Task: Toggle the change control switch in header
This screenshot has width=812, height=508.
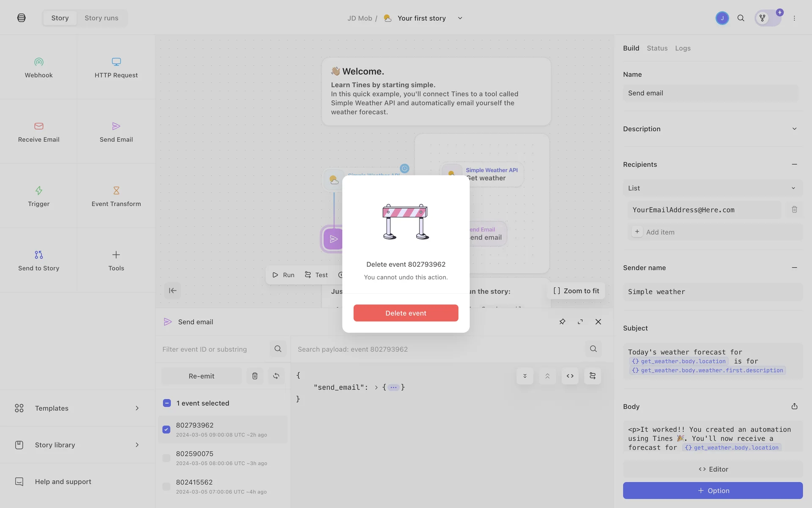Action: pyautogui.click(x=768, y=18)
